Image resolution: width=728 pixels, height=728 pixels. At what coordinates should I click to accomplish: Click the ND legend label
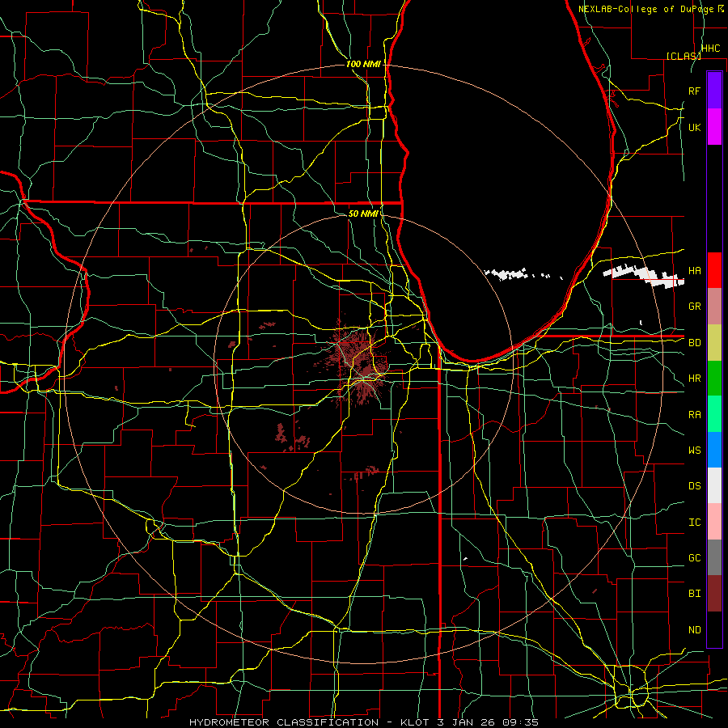[x=694, y=630]
